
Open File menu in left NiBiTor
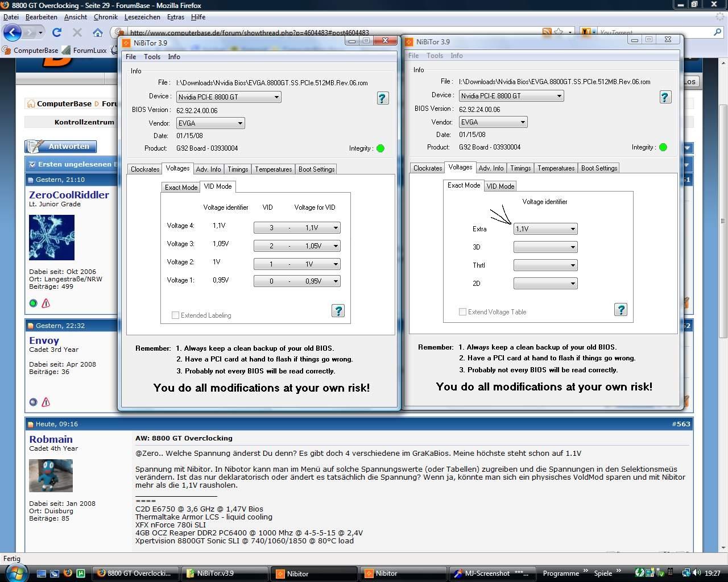point(131,57)
